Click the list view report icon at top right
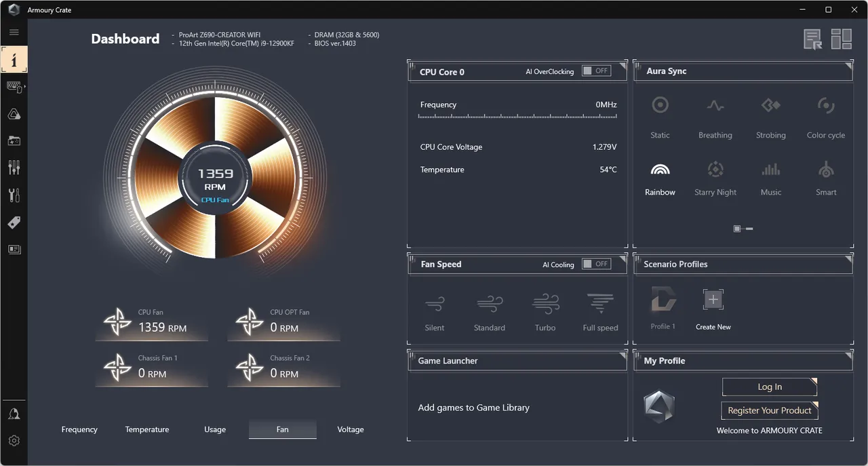868x466 pixels. click(x=813, y=39)
